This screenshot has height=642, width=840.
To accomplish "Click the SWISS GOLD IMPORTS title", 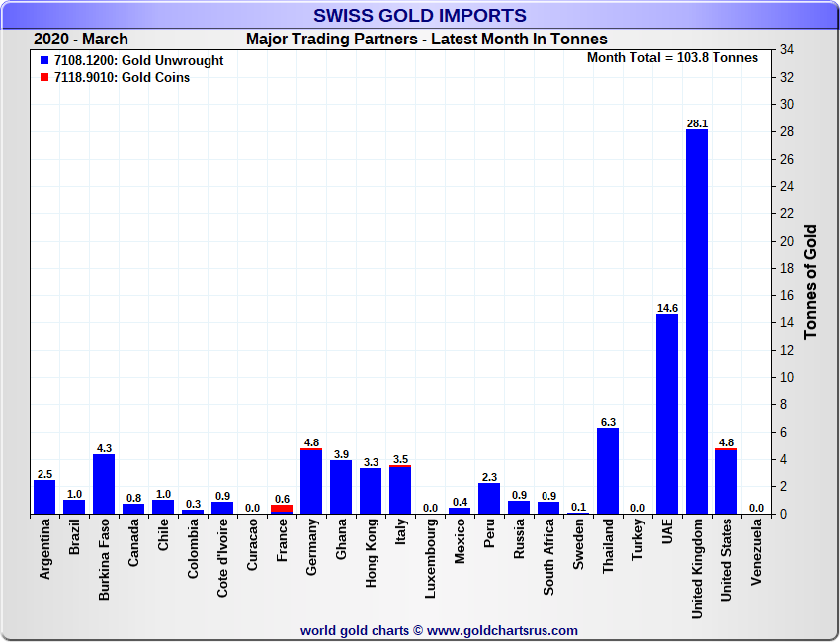I will 420,16.
